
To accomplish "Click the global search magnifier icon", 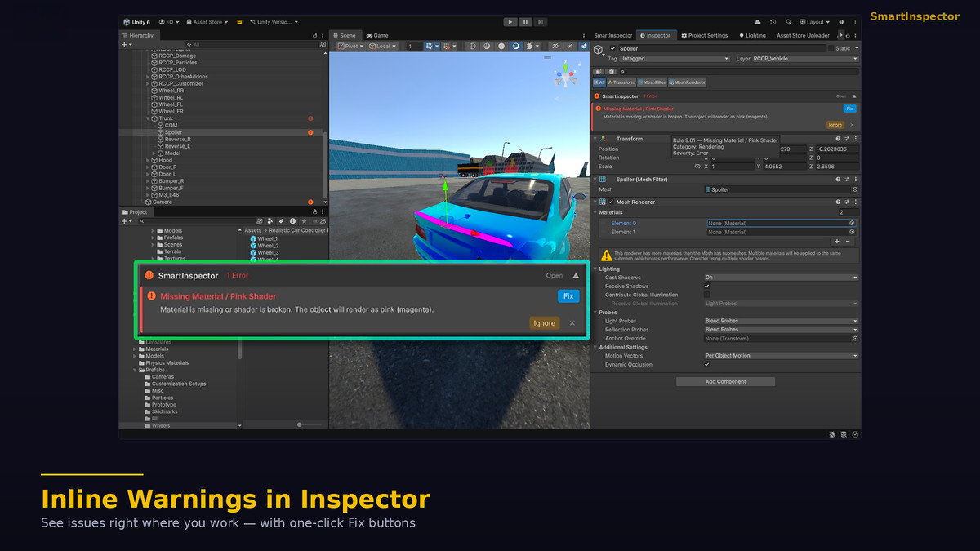I will 788,22.
